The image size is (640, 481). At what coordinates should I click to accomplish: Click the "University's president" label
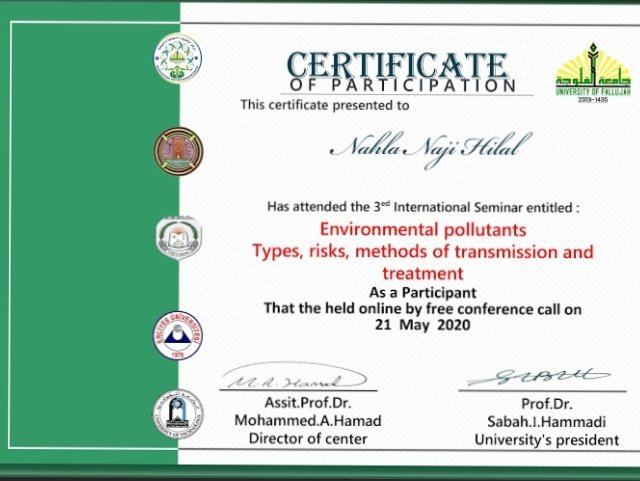546,439
